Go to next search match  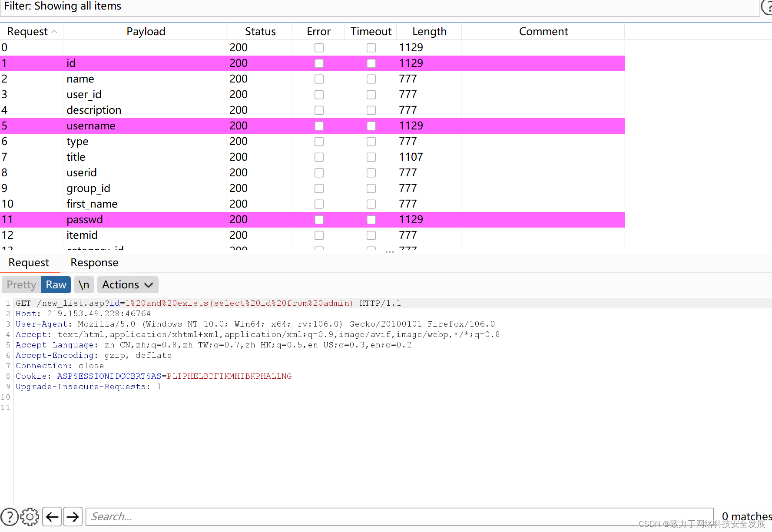coord(73,517)
